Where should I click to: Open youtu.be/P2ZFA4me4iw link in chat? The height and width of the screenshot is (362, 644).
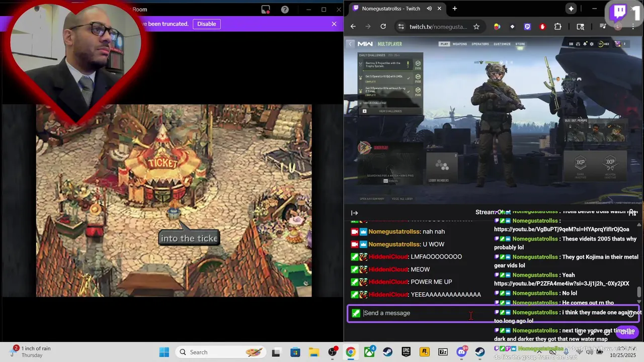(561, 284)
